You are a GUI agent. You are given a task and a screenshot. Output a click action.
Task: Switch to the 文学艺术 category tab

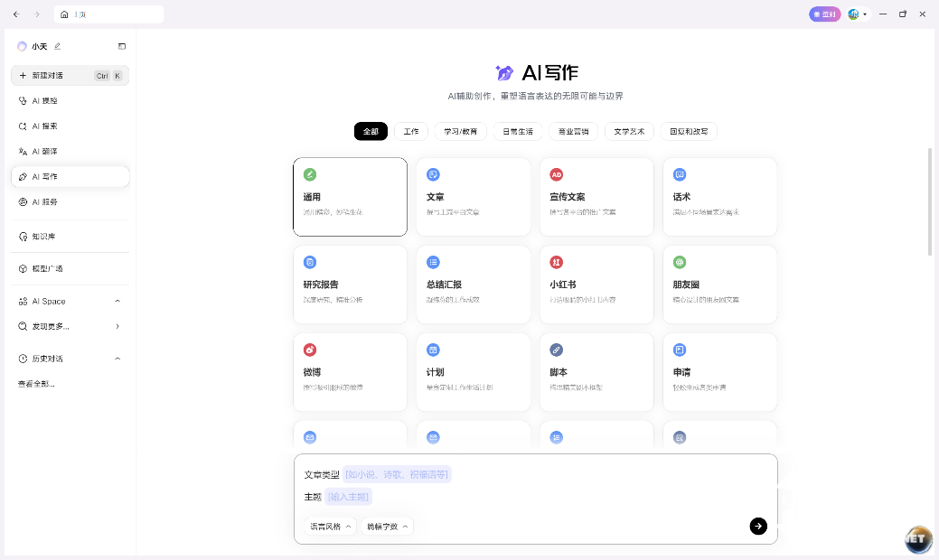(629, 132)
